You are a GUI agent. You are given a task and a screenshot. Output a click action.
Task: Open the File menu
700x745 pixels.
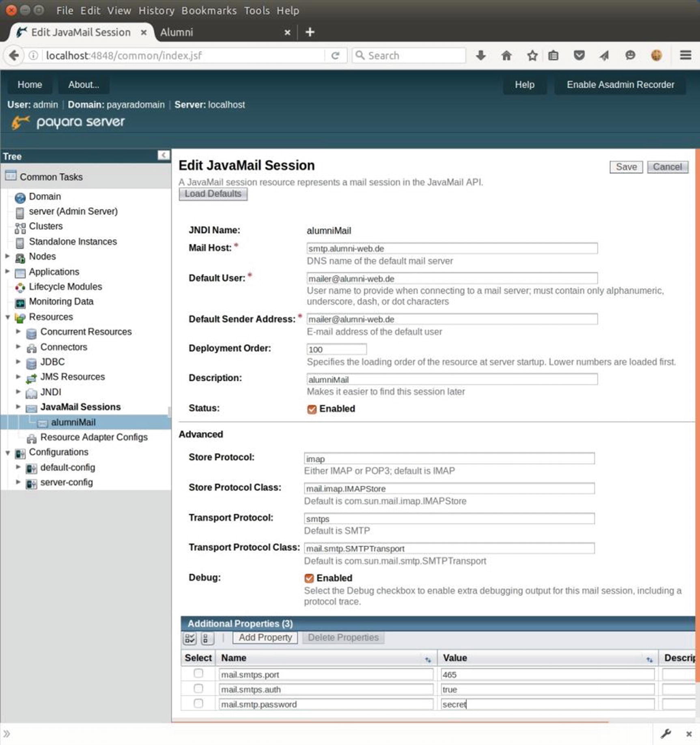click(x=65, y=11)
